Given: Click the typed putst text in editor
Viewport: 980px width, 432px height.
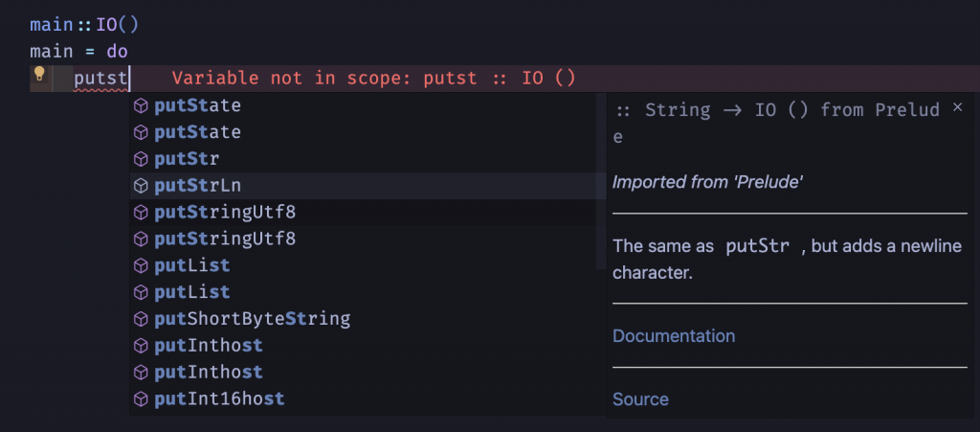Looking at the screenshot, I should (x=100, y=79).
